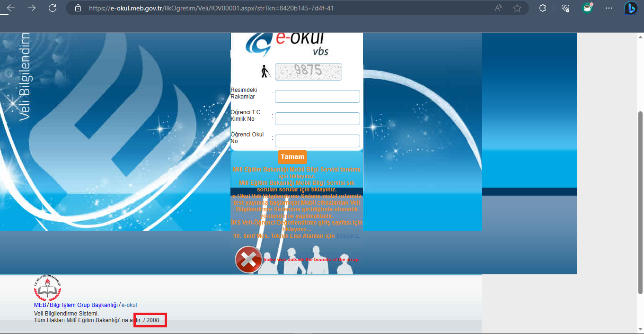
Task: Click the e-okul vbs logo
Action: 287,45
